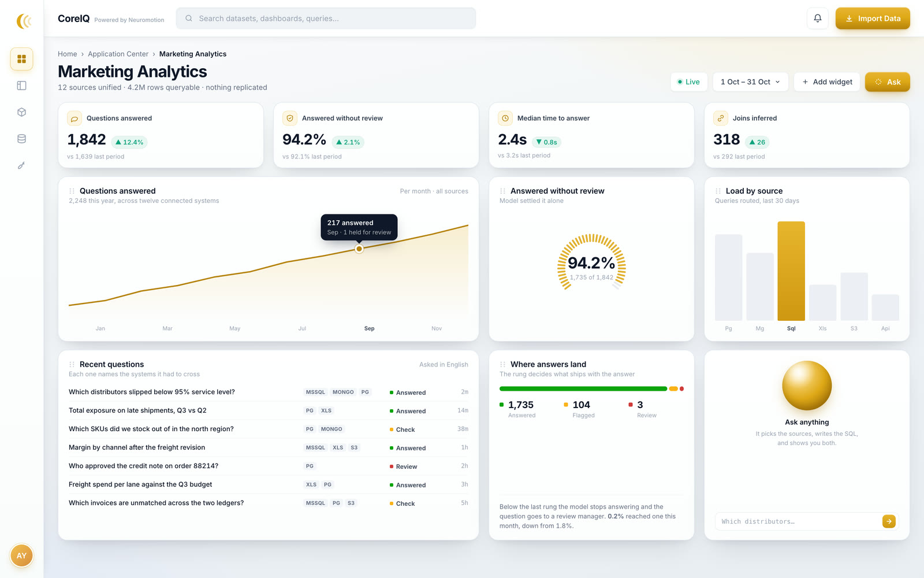This screenshot has height=578, width=924.
Task: Click the Check status on SKUs row
Action: 402,429
